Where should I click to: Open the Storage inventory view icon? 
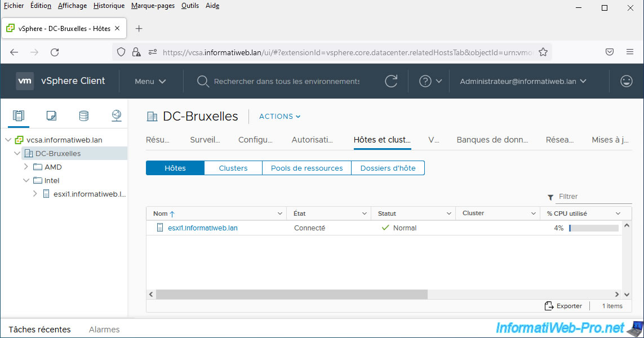[x=84, y=116]
